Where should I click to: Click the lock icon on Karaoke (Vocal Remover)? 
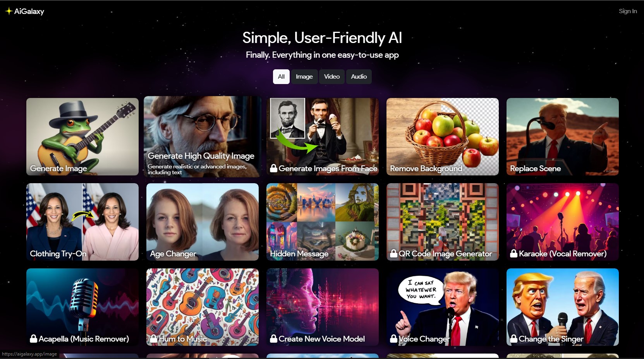click(513, 253)
